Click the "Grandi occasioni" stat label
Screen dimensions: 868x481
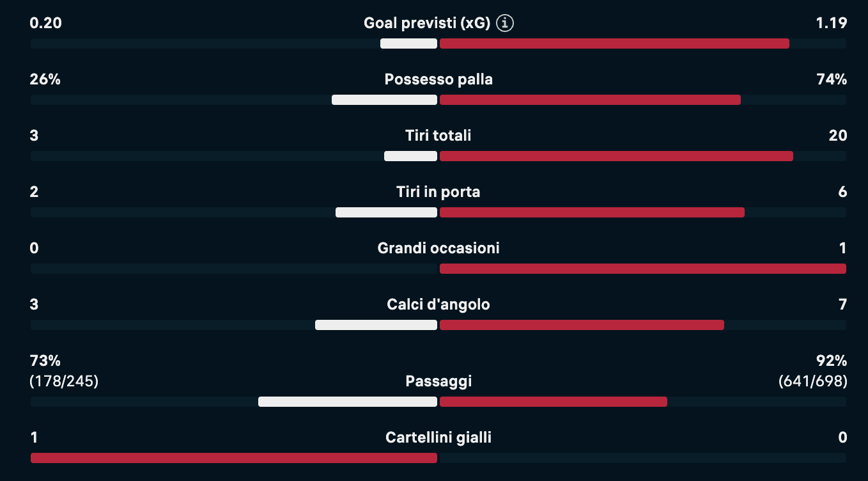click(438, 248)
